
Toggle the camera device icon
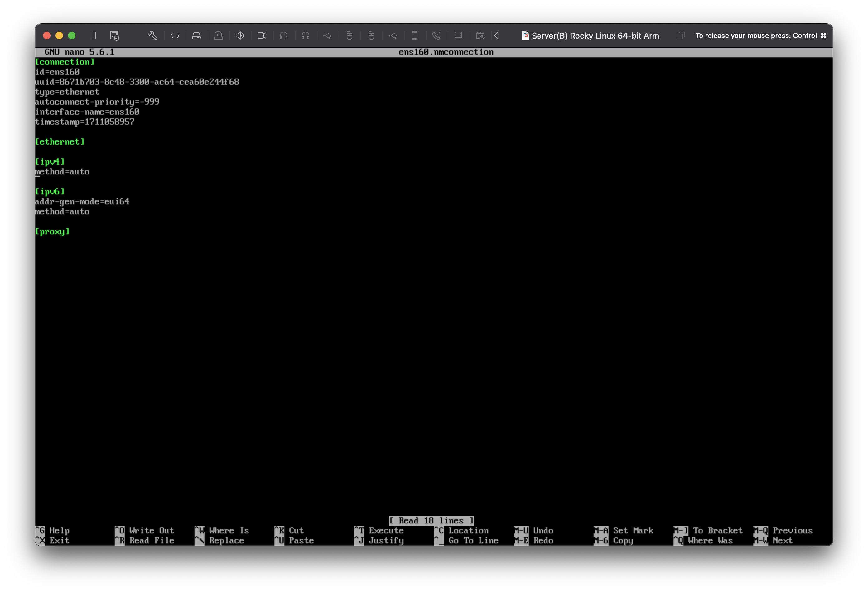point(262,36)
